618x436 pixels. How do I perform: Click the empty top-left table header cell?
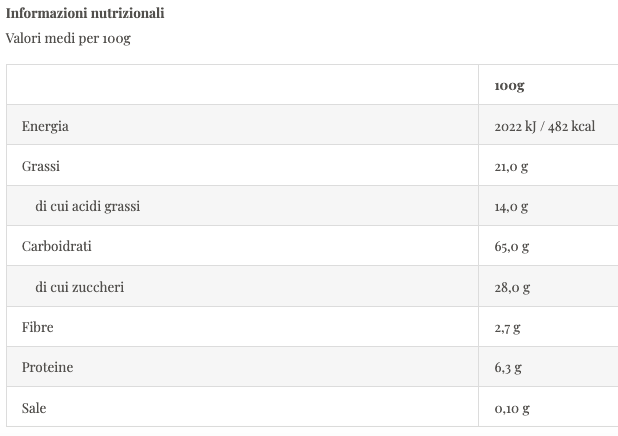tap(243, 86)
